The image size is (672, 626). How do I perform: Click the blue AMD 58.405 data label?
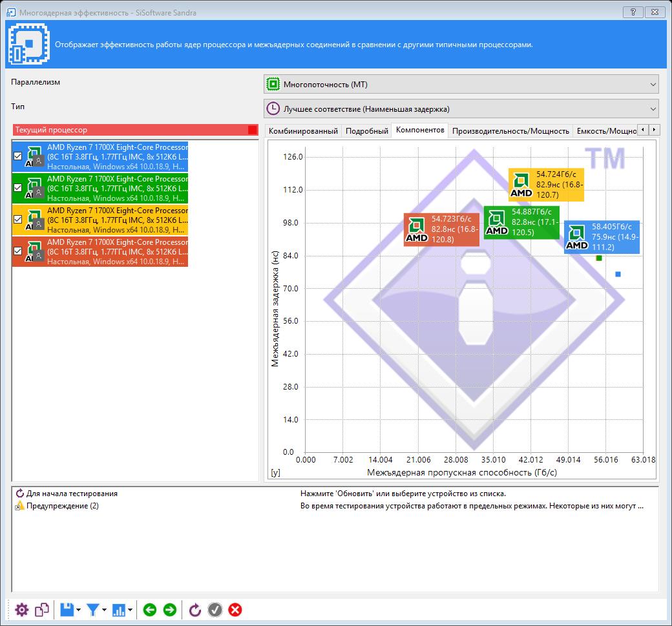coord(602,237)
